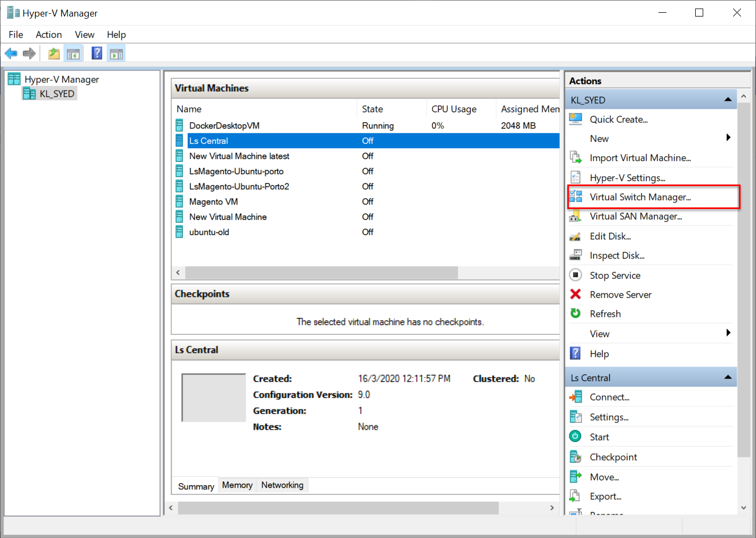Click the Up One Level folder icon
Screen dimensions: 756x538
(54, 53)
